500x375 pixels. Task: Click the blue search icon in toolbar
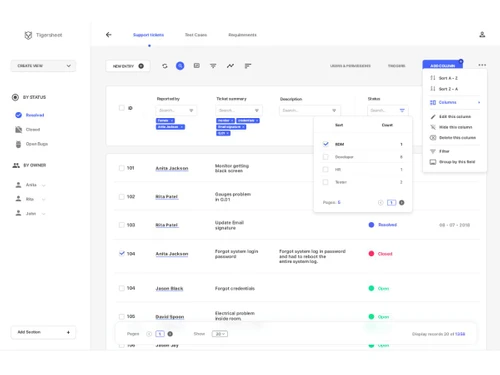point(180,66)
